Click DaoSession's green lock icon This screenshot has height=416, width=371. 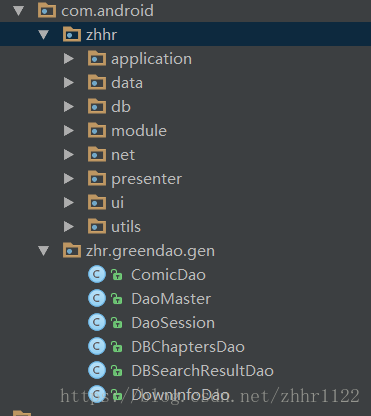116,323
